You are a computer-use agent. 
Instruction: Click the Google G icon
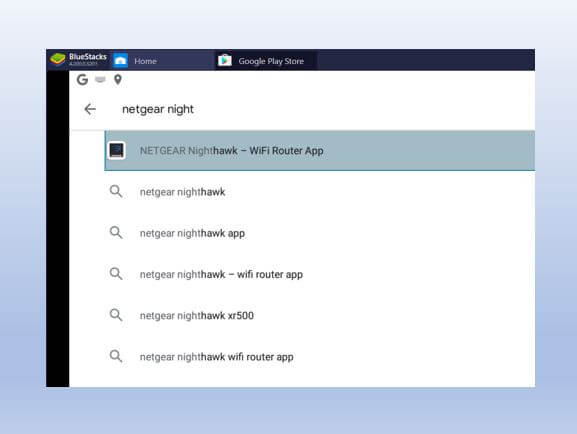[82, 80]
